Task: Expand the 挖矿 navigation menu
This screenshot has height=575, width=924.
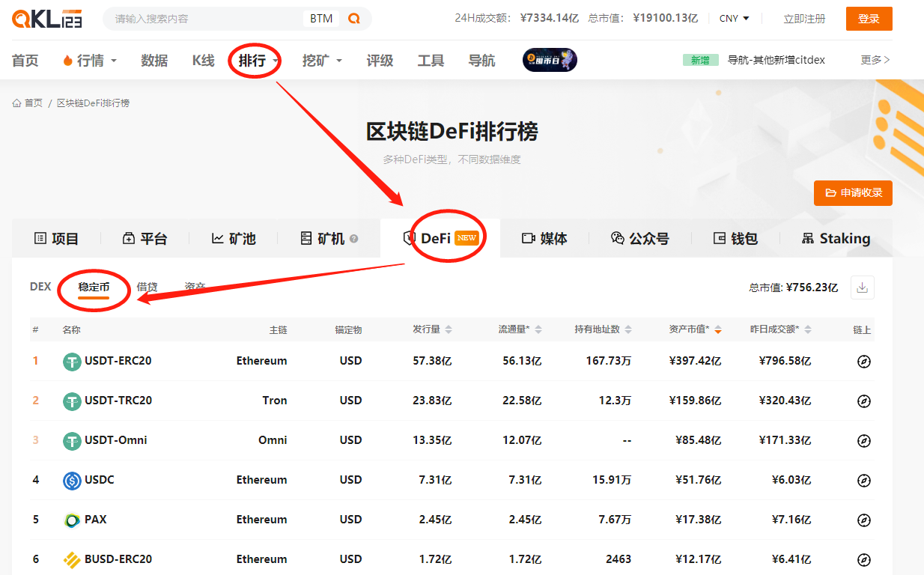Action: pyautogui.click(x=322, y=61)
